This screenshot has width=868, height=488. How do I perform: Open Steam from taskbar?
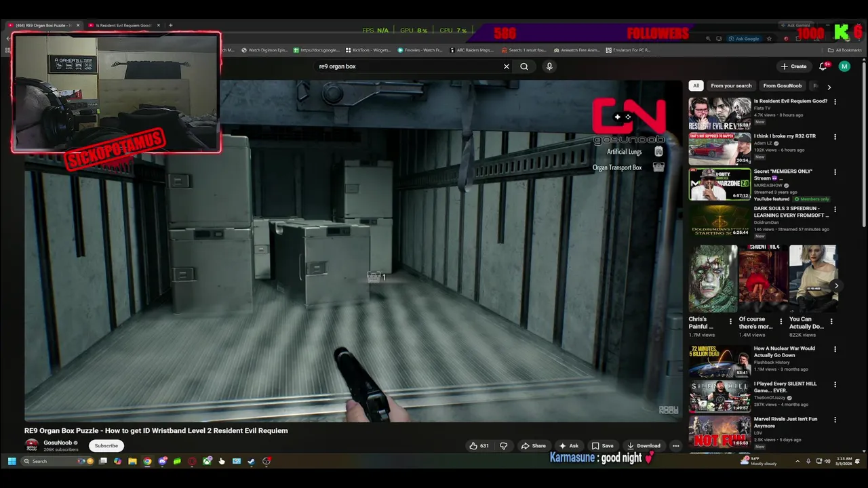tap(251, 462)
